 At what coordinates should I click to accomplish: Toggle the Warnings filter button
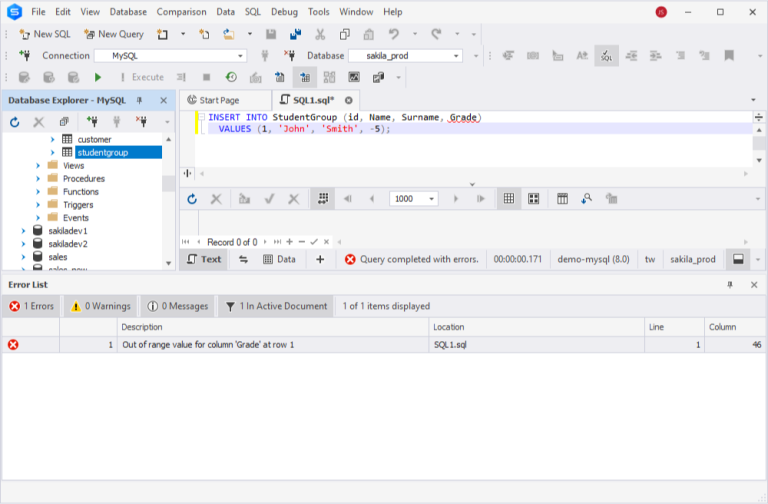click(x=100, y=306)
